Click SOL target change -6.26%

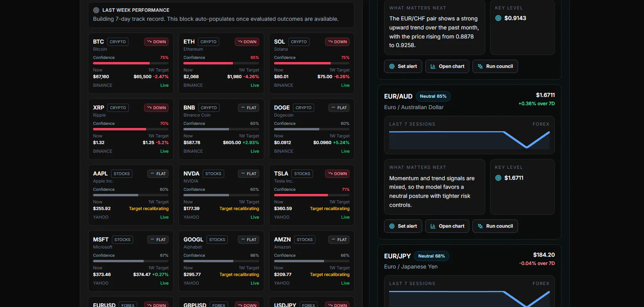[x=342, y=77]
